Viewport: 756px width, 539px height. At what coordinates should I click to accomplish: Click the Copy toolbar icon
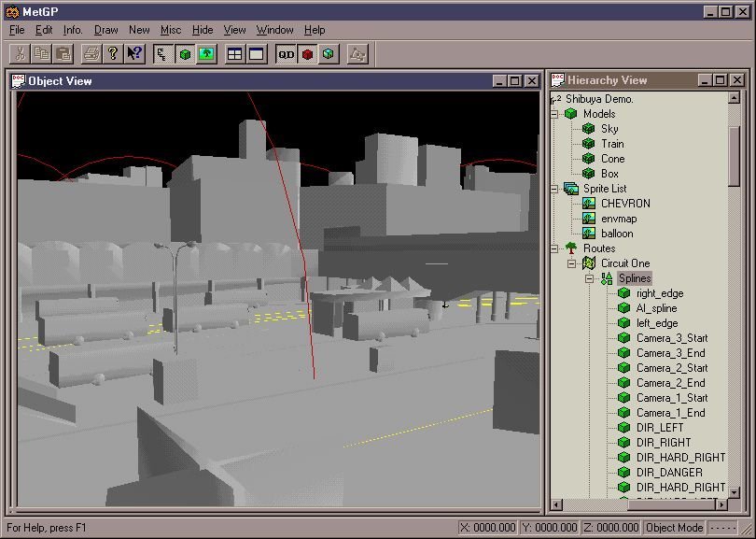click(x=41, y=53)
